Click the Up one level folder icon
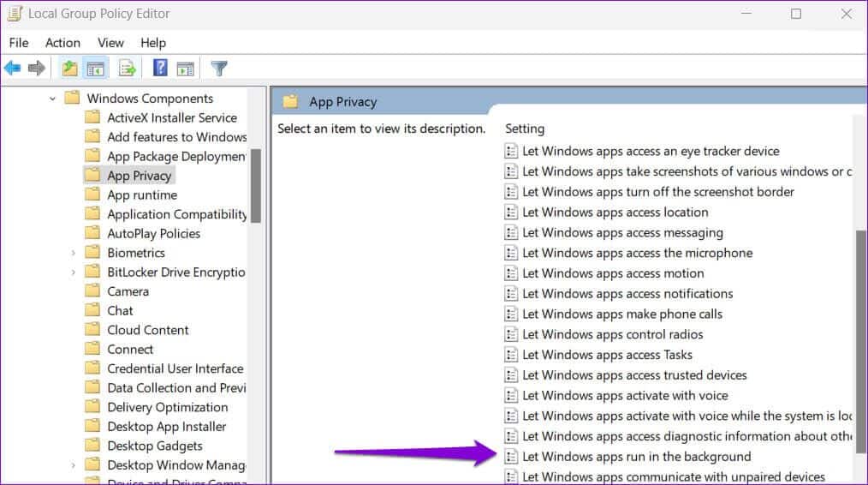The image size is (868, 485). 69,69
